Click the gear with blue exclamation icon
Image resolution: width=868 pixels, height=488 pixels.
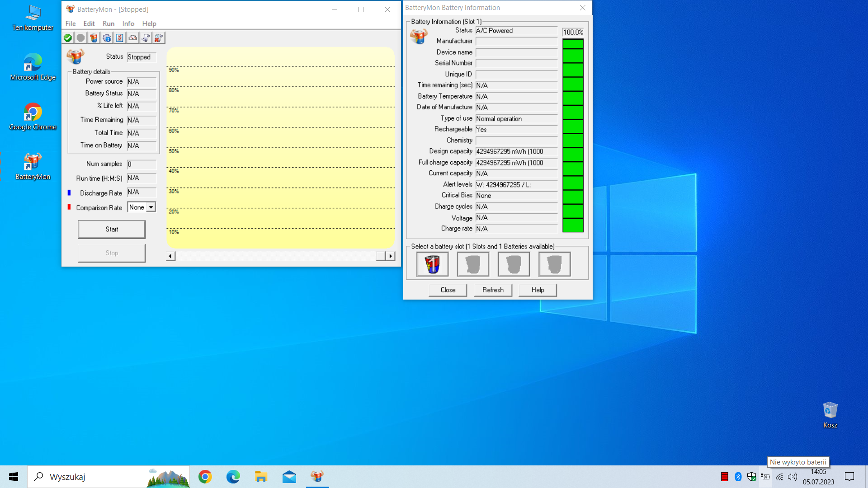point(107,38)
